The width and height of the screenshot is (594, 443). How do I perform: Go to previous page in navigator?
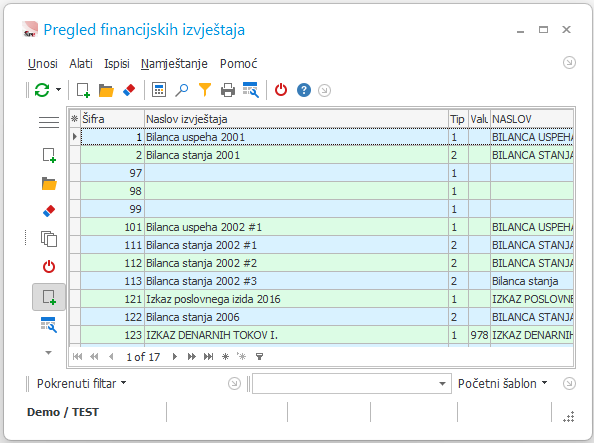[x=94, y=357]
